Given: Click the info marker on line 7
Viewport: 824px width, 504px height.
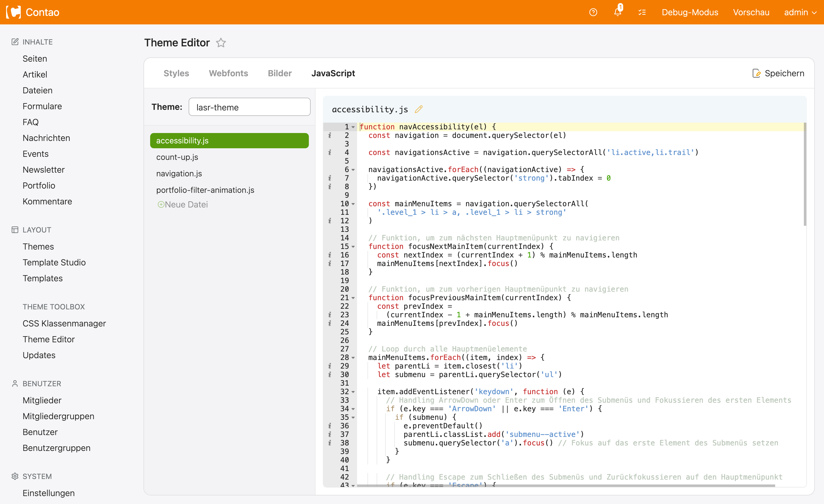Looking at the screenshot, I should coord(330,178).
